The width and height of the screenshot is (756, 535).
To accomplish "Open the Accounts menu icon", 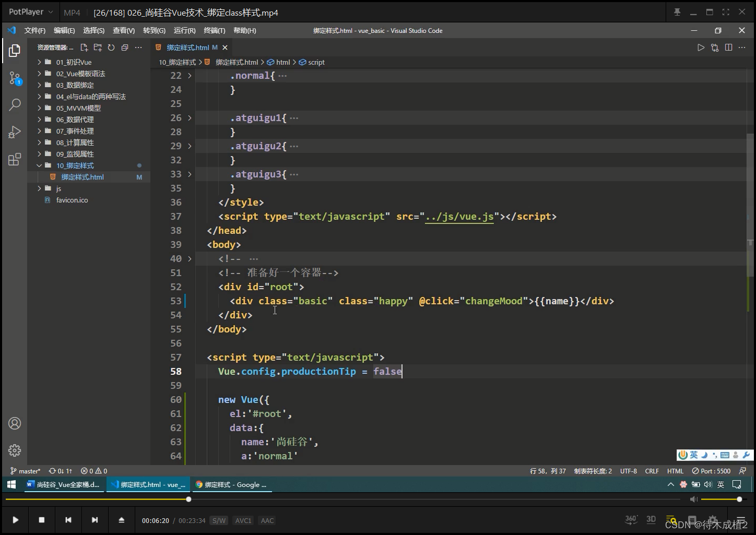I will point(15,423).
